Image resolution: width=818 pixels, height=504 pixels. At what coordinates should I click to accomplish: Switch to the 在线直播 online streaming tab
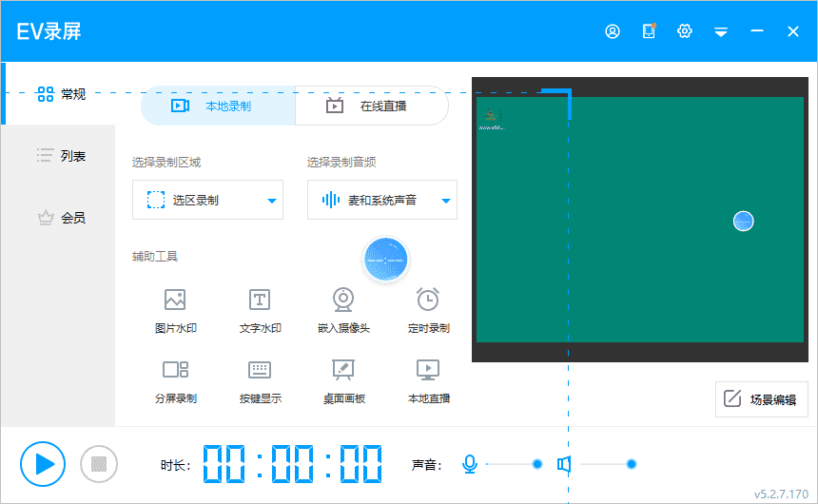[x=372, y=106]
